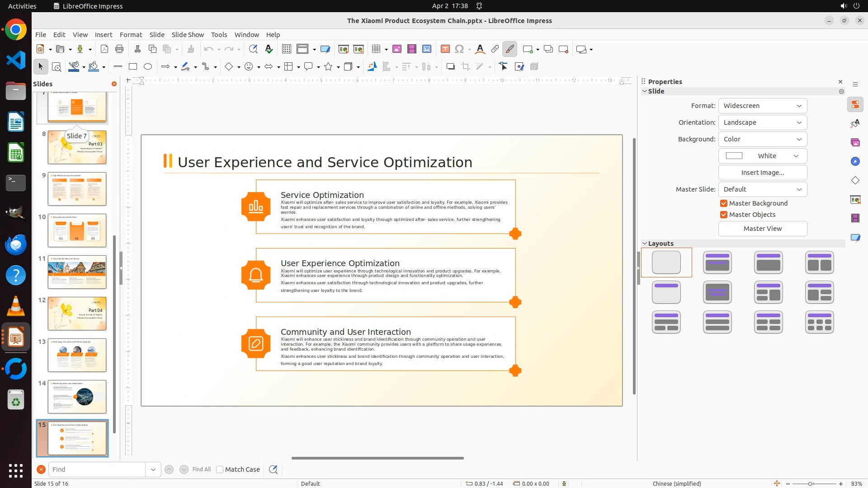Uncheck the Master Background checkbox

tap(724, 203)
